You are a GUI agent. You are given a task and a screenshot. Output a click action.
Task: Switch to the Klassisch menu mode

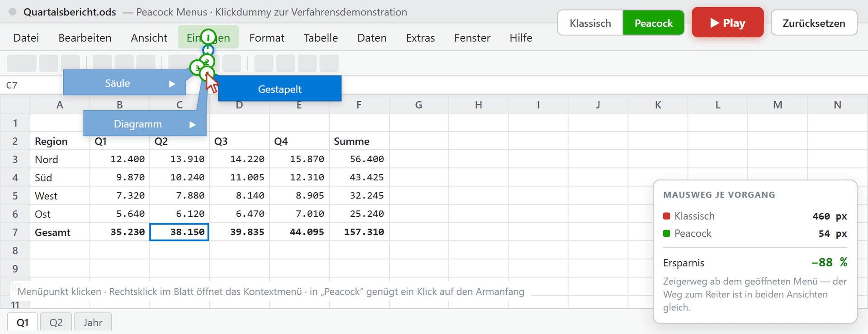(590, 23)
